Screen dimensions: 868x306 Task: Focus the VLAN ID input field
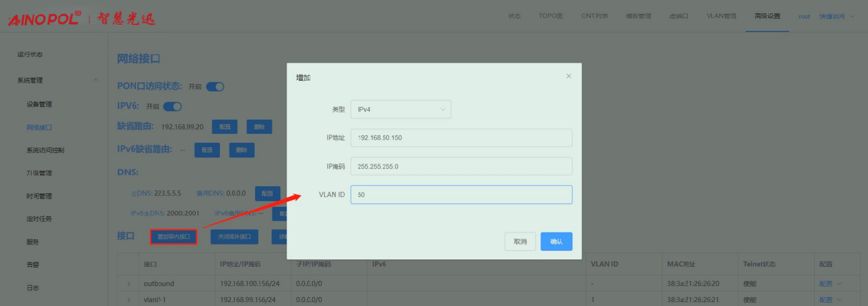[461, 195]
